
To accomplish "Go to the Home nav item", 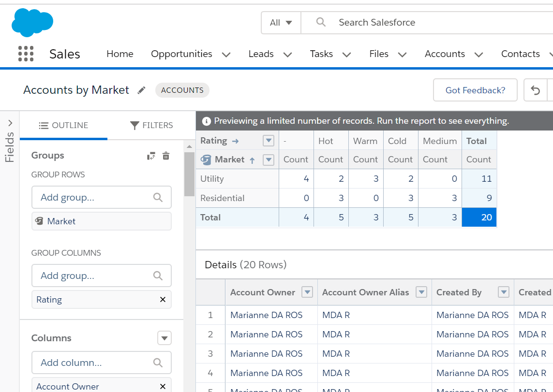I will pos(120,54).
